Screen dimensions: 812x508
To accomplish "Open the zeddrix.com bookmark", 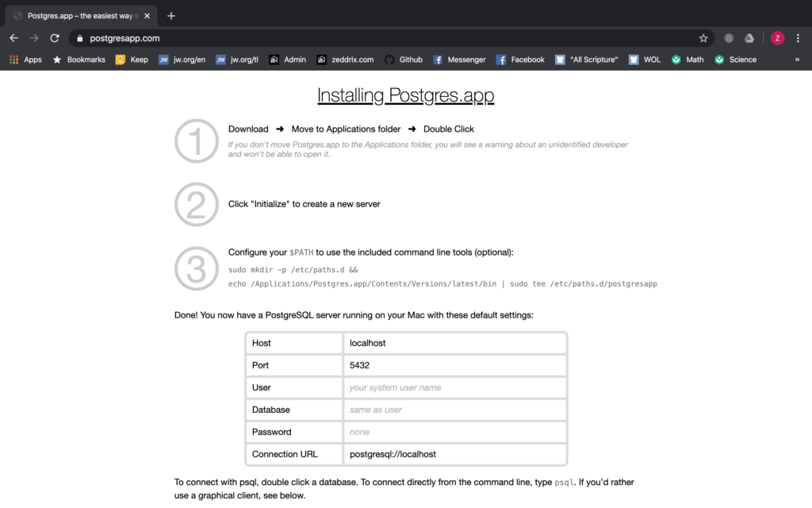I will [x=345, y=60].
